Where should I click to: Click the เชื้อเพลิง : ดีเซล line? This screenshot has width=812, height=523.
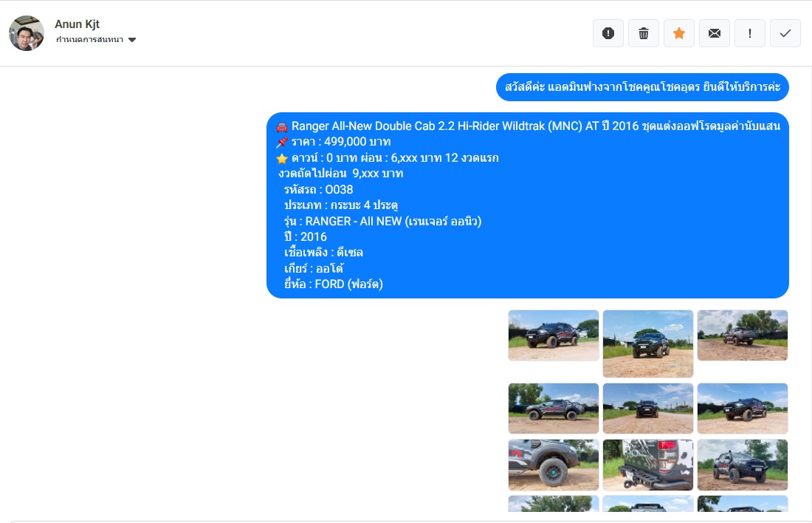323,253
